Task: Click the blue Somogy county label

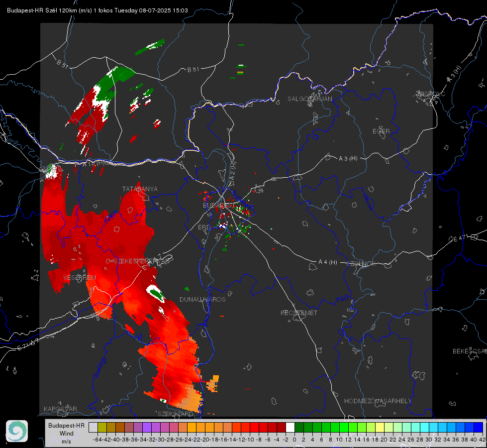Action: (100, 367)
